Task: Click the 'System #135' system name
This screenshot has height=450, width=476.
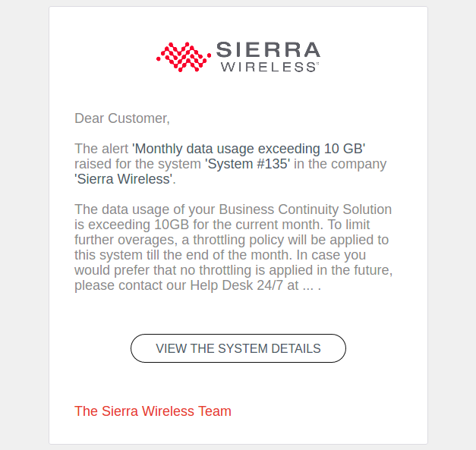Action: [247, 164]
